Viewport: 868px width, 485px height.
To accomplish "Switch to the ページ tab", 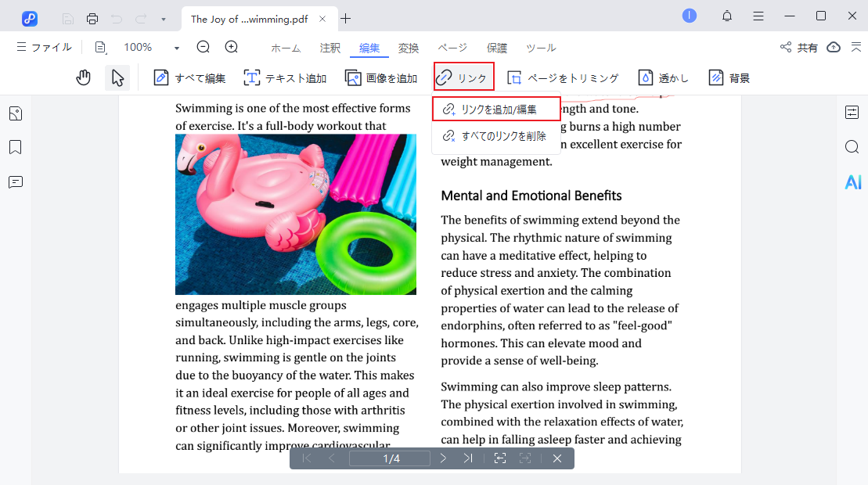I will click(452, 48).
